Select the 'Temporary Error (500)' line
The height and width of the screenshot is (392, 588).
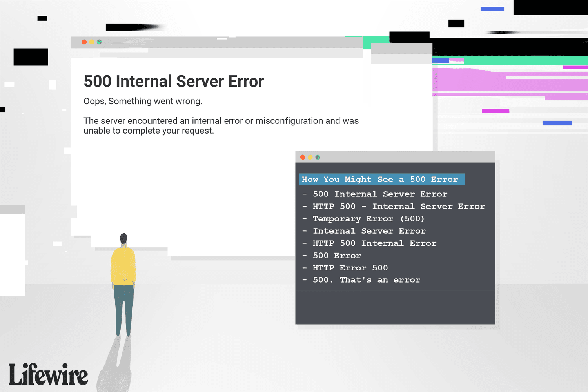(363, 219)
